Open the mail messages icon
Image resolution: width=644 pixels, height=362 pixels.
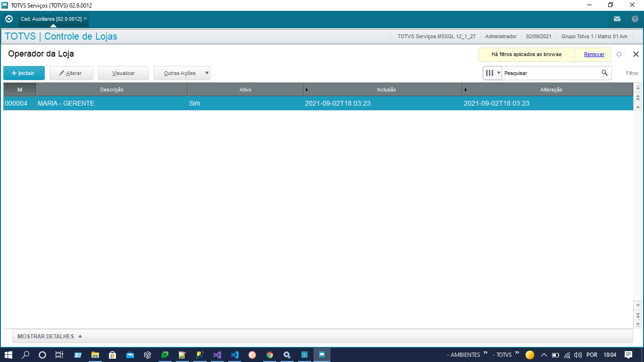617,19
